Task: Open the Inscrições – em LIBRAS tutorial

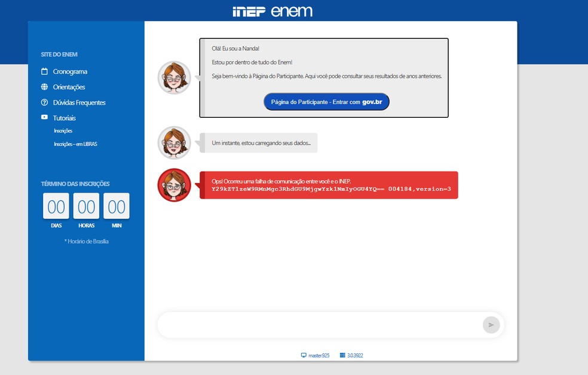Action: (x=75, y=144)
